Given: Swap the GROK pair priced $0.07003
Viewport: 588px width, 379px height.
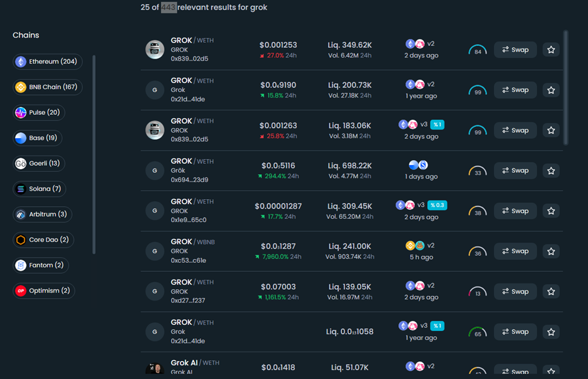Looking at the screenshot, I should 515,292.
